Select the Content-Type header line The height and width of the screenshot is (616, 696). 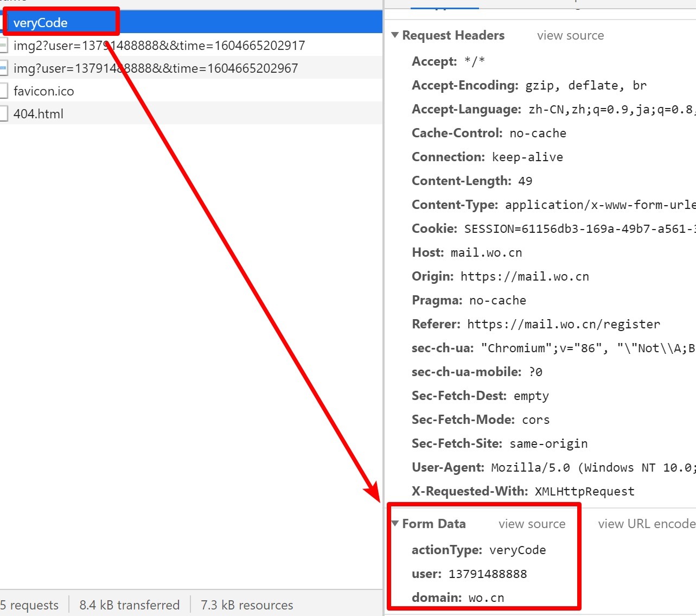[553, 205]
